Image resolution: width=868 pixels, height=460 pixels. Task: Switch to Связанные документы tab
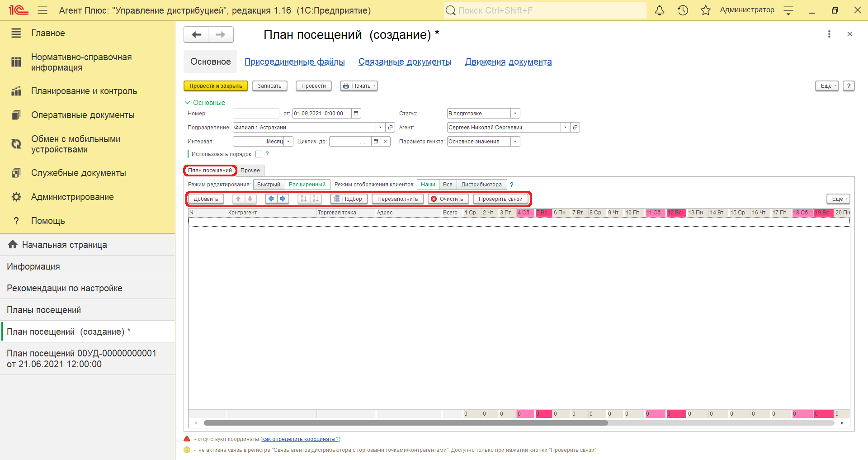[x=405, y=62]
